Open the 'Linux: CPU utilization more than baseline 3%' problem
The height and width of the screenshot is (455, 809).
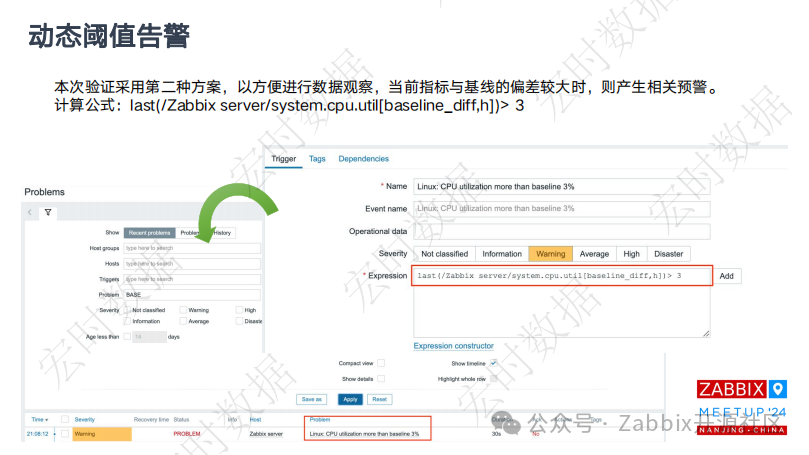click(x=364, y=434)
